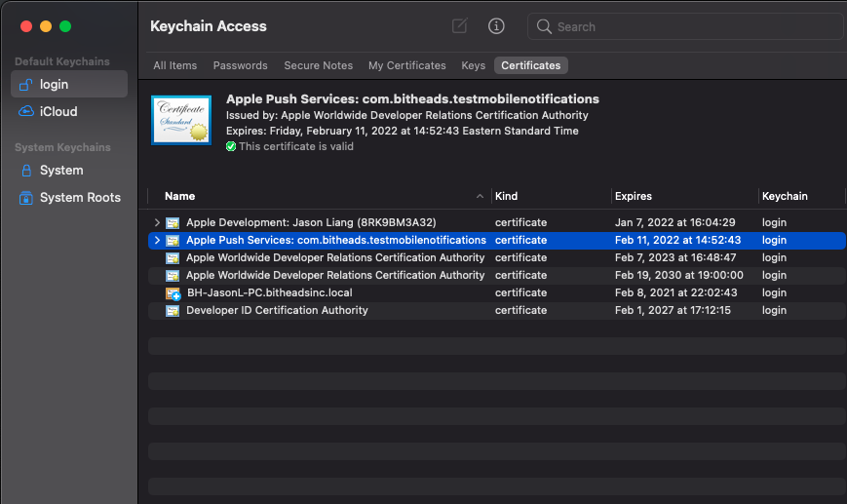Switch to the All Items tab
Viewport: 847px width, 504px height.
175,65
